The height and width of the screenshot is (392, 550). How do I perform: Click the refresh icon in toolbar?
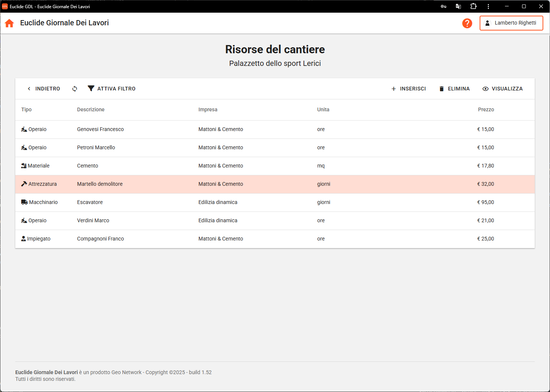pyautogui.click(x=75, y=89)
